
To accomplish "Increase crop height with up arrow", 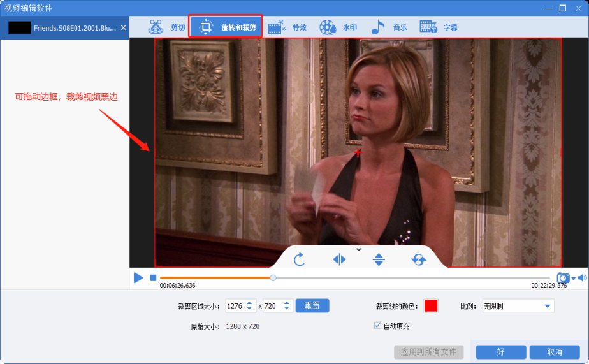I will 287,303.
